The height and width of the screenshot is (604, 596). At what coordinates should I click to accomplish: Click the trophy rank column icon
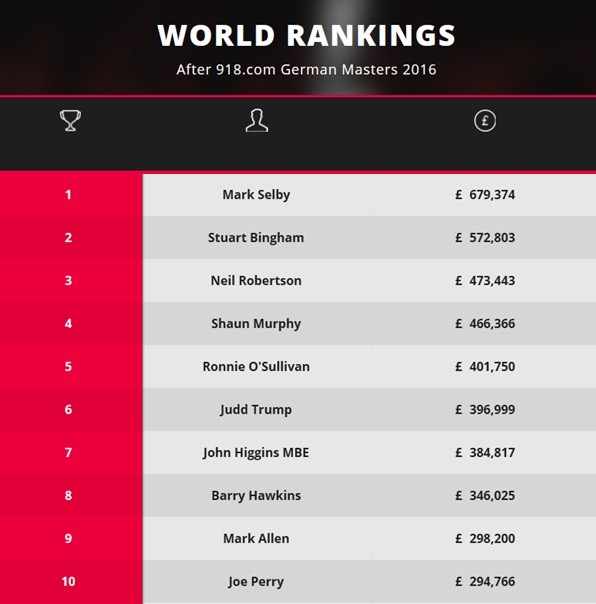click(70, 121)
